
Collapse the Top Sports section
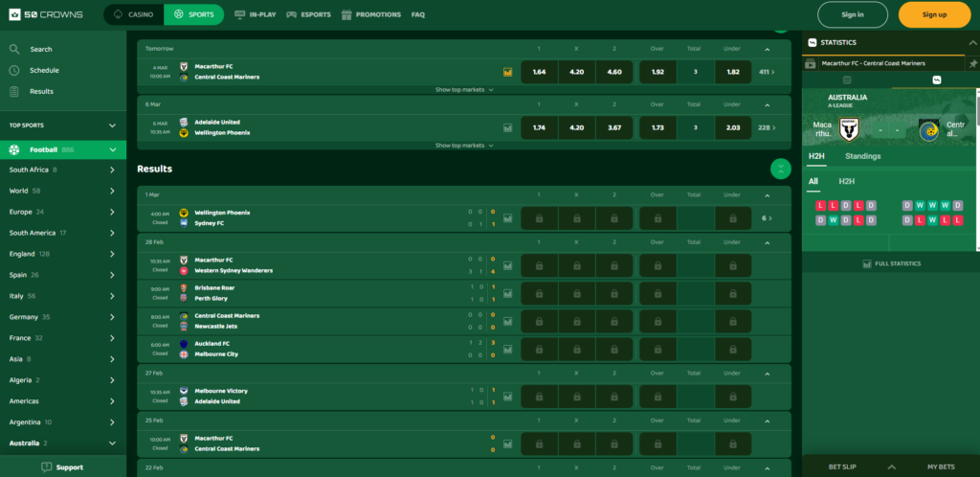112,125
